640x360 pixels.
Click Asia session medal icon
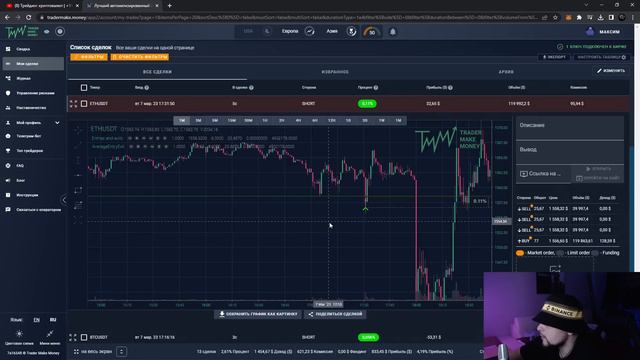tap(351, 31)
